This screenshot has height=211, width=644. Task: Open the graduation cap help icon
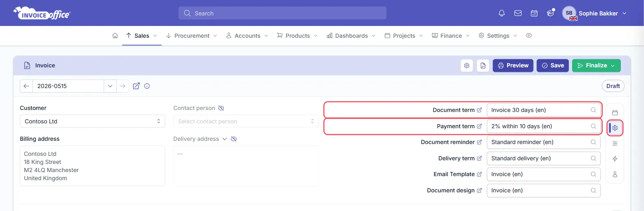[551, 13]
